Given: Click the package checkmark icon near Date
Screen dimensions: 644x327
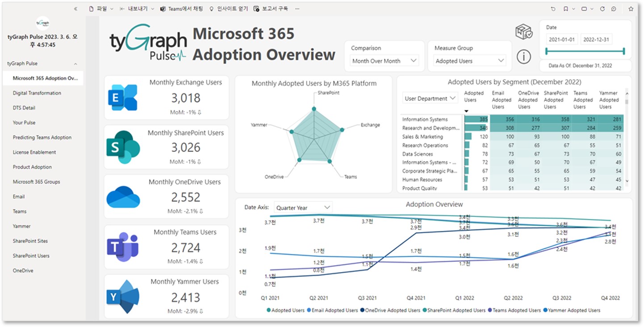Looking at the screenshot, I should coord(524,32).
